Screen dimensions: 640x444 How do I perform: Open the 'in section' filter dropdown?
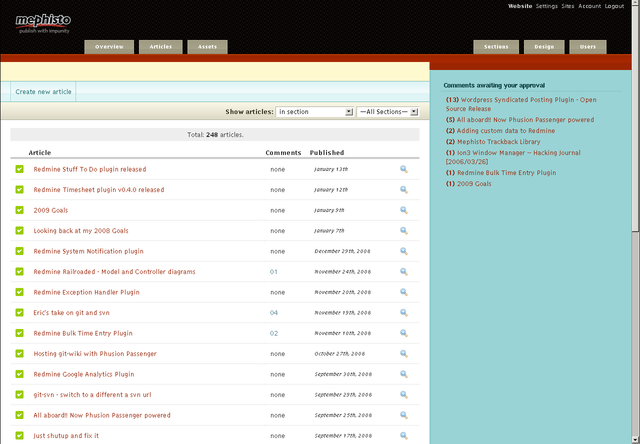(314, 112)
